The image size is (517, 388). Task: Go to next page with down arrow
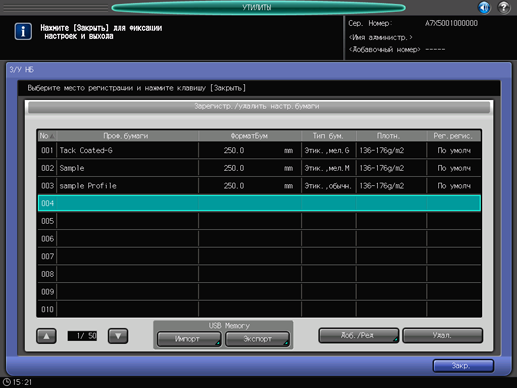tap(118, 336)
